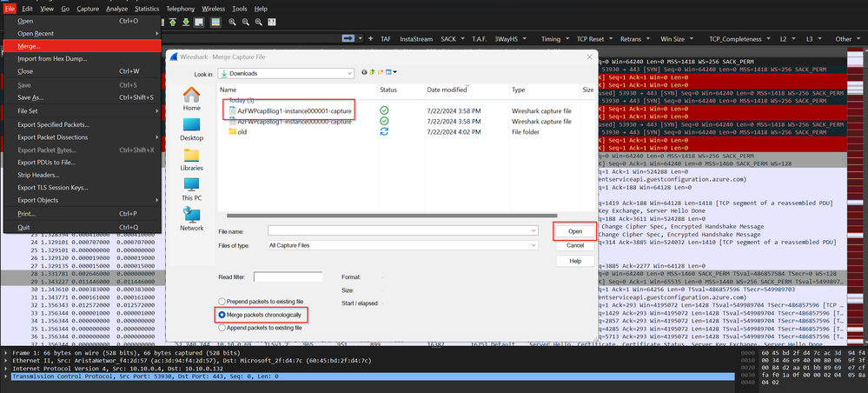
Task: Open TCP Reset filter dropdown
Action: [x=611, y=39]
